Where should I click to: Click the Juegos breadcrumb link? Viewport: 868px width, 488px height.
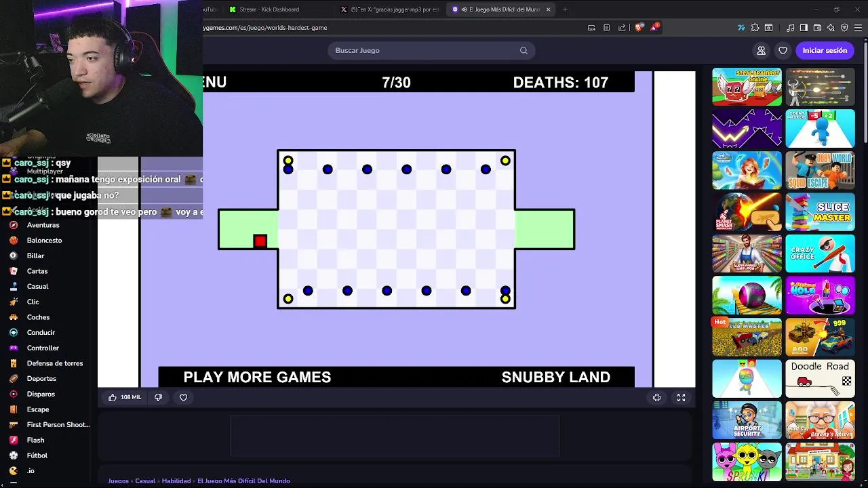click(119, 481)
